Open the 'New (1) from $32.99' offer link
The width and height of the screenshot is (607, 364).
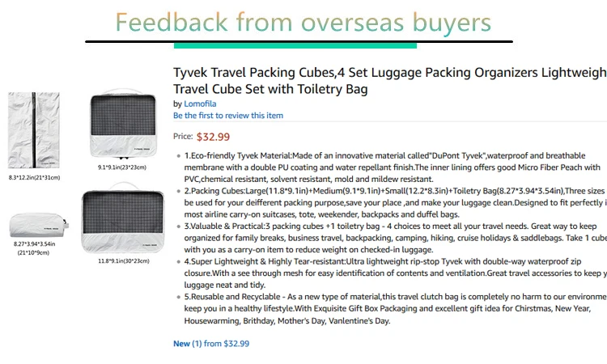[x=211, y=343]
